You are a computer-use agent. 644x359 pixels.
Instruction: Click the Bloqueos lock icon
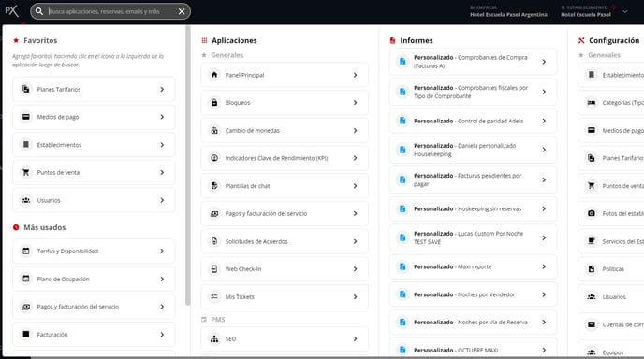point(214,103)
